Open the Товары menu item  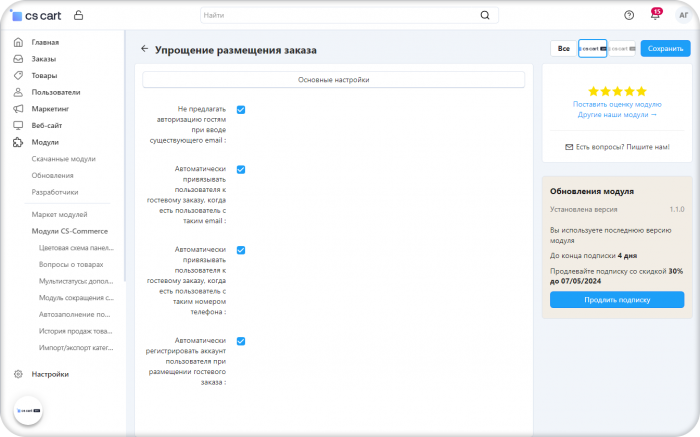point(44,75)
